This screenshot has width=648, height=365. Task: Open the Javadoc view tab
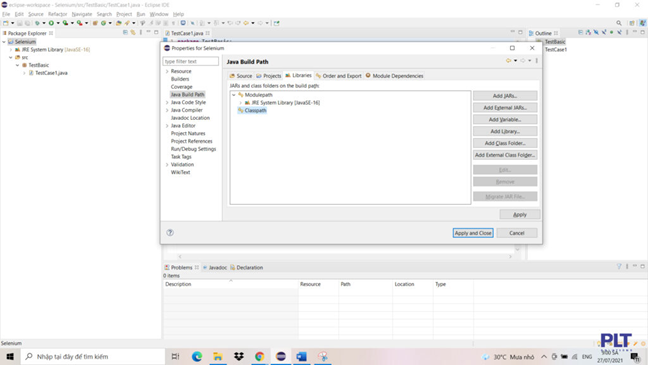pyautogui.click(x=214, y=267)
